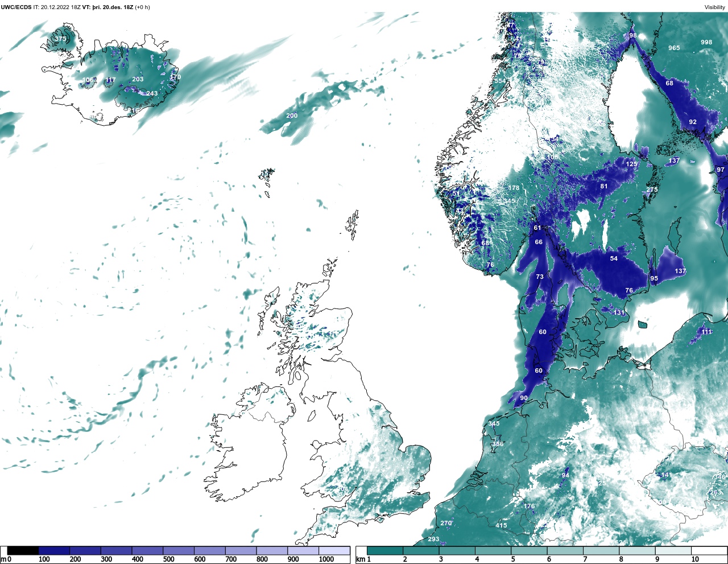Click the '98' value in the dark blue area

click(x=633, y=35)
